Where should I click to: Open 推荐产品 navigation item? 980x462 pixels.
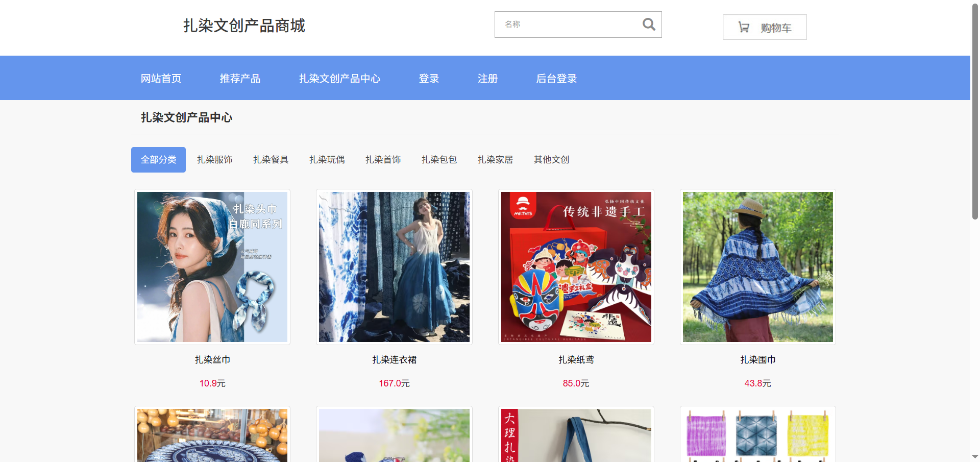click(x=240, y=79)
